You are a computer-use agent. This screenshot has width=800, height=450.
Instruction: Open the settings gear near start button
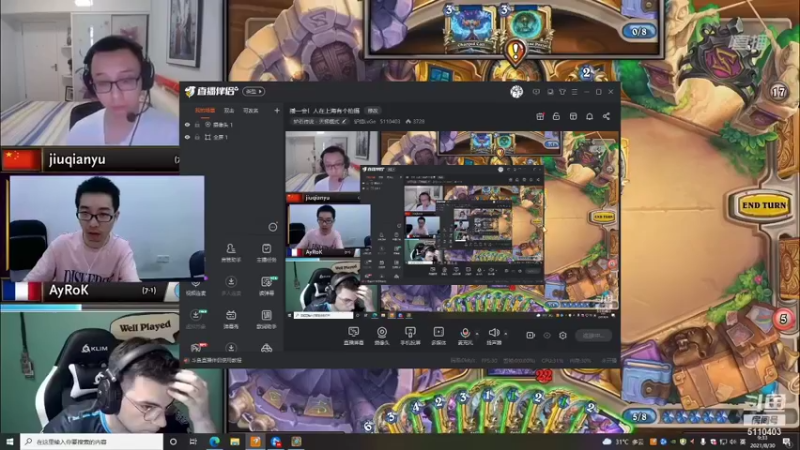pos(563,335)
